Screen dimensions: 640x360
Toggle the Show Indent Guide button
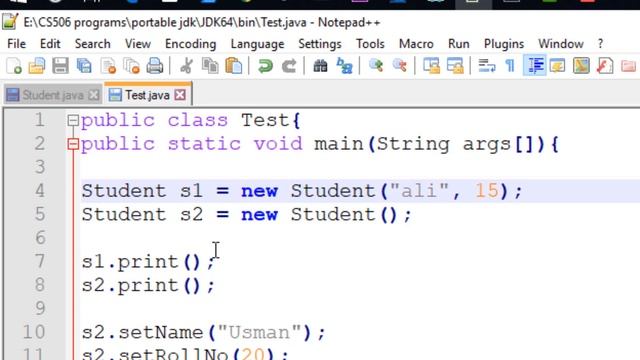tap(535, 66)
